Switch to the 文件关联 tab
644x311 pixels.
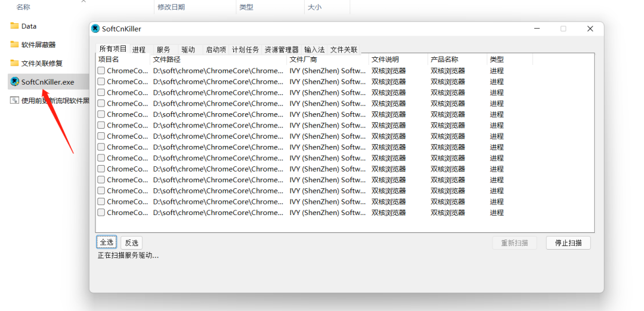[x=344, y=49]
